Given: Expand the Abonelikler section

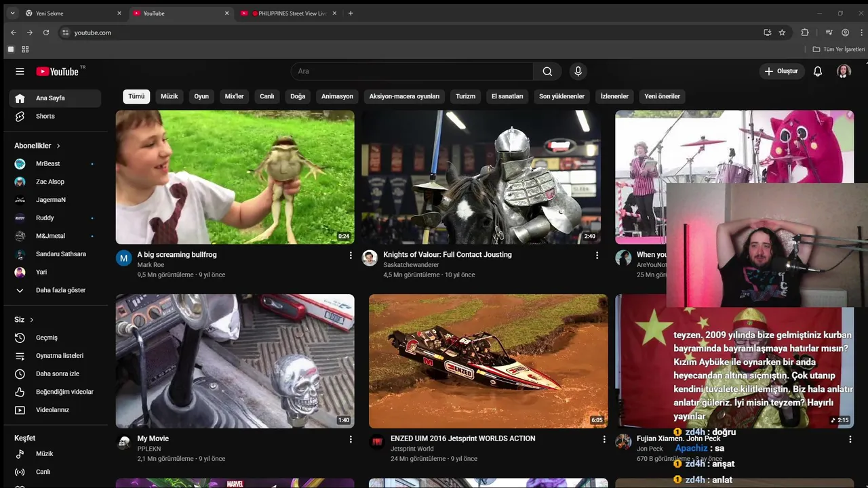Looking at the screenshot, I should tap(37, 146).
